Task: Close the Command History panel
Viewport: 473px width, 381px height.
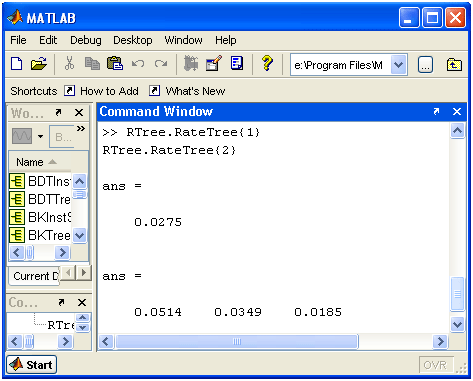Action: (x=82, y=302)
